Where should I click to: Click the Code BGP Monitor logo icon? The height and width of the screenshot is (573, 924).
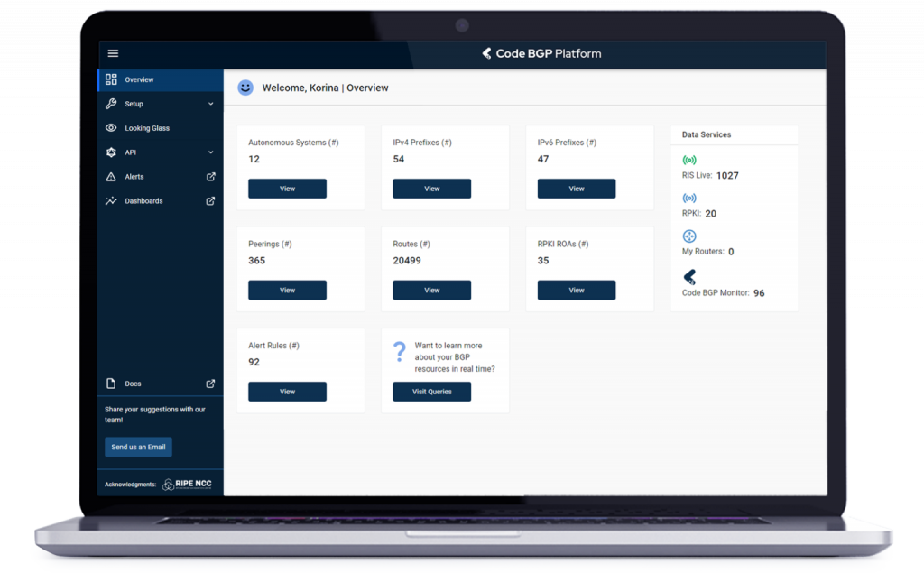click(x=689, y=276)
